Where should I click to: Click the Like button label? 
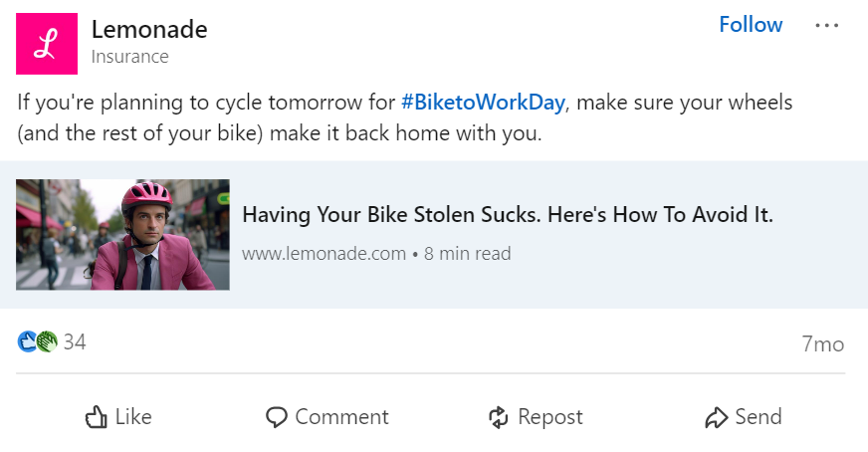pos(133,417)
